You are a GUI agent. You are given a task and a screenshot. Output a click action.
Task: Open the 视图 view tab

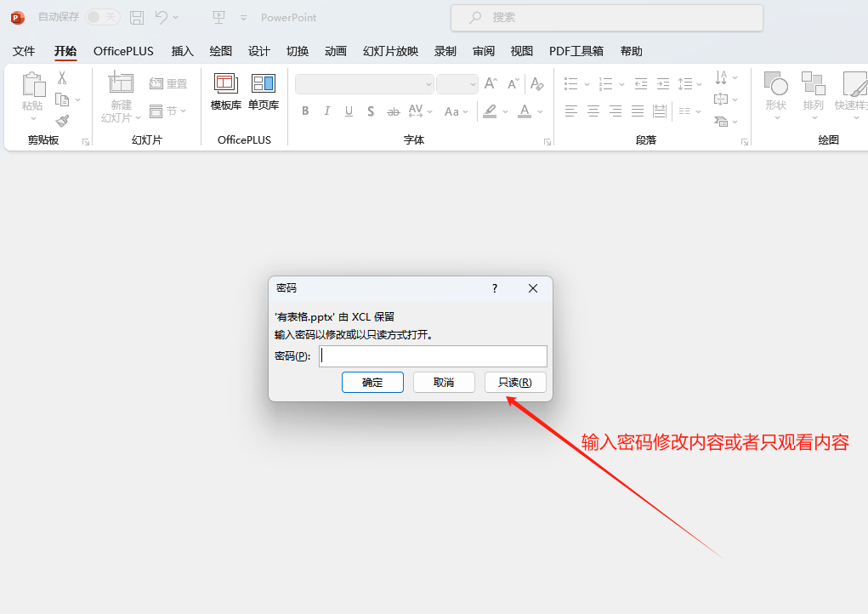coord(521,51)
